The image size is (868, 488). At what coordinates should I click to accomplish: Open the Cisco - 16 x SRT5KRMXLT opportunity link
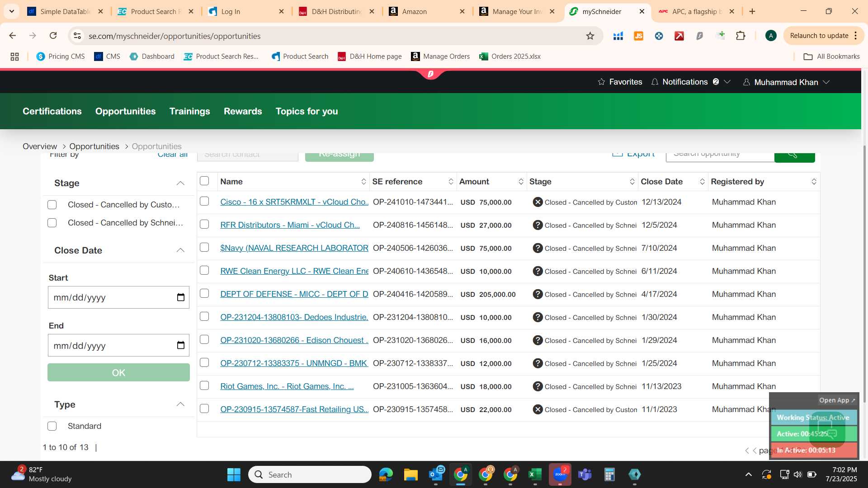(x=294, y=202)
